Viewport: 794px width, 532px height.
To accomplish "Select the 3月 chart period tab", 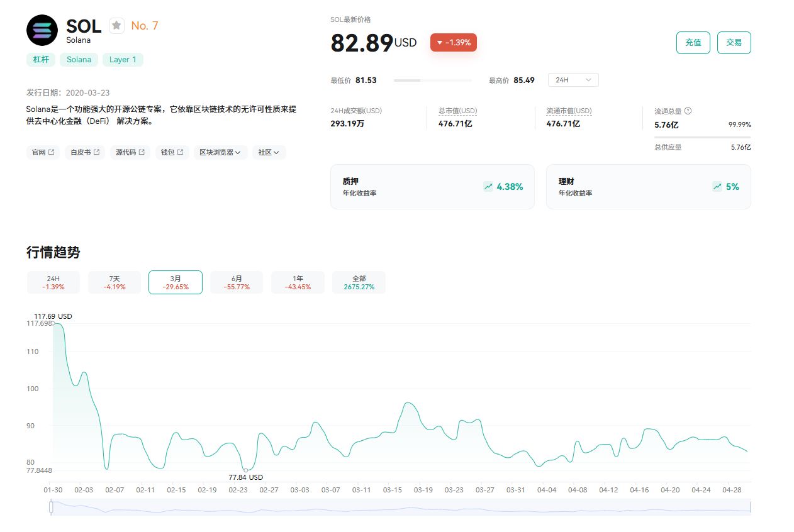I will [x=176, y=282].
